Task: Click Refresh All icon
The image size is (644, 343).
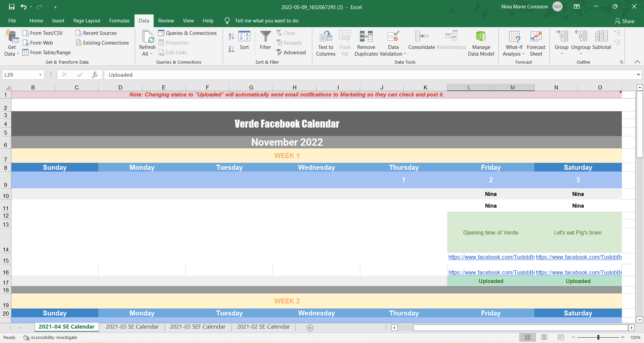Action: point(147,37)
